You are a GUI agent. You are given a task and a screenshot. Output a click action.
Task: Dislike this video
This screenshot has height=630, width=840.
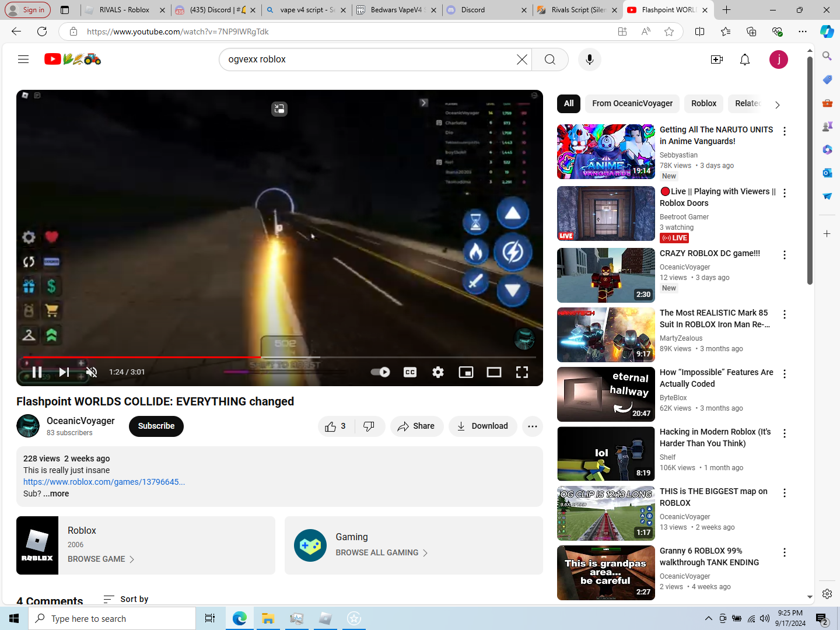click(369, 426)
